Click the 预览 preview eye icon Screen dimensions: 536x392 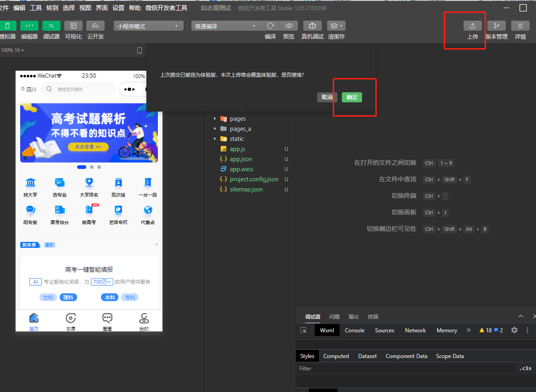(x=289, y=26)
